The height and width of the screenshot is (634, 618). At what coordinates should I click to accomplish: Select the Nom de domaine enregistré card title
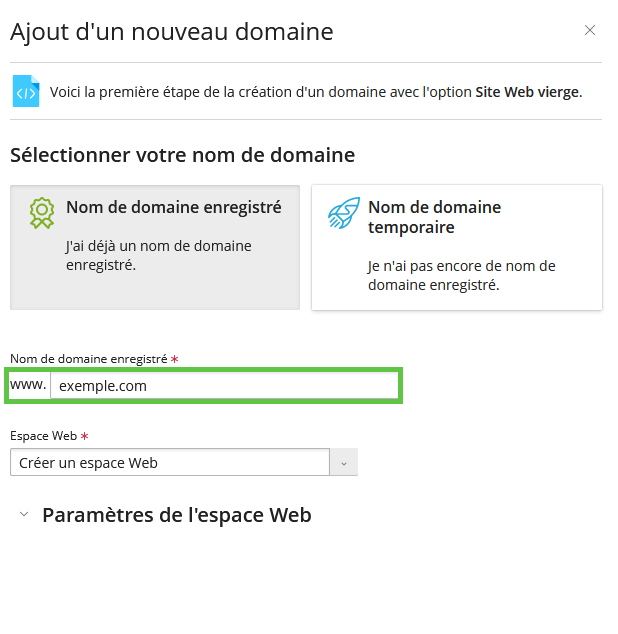174,207
